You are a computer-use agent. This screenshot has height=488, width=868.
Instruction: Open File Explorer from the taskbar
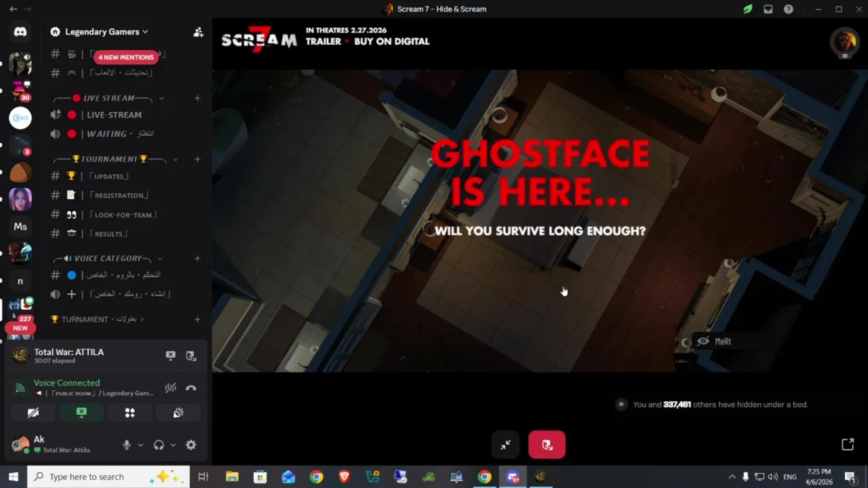tap(232, 476)
